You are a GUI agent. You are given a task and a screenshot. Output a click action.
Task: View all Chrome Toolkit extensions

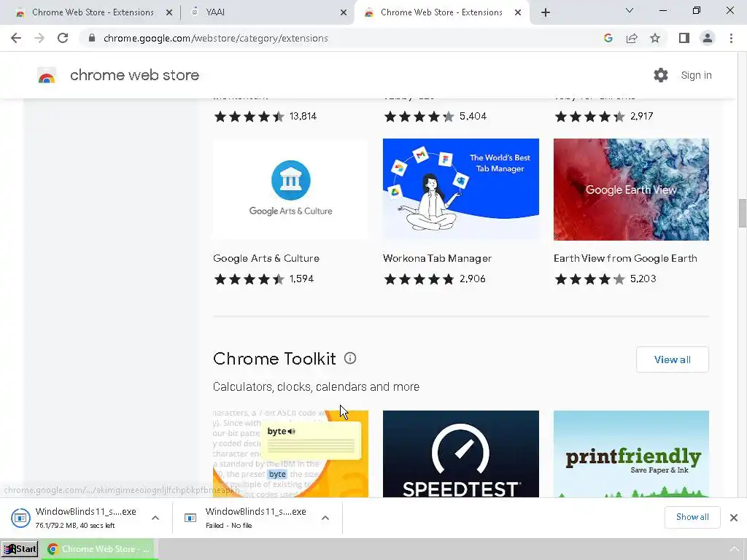(x=672, y=359)
